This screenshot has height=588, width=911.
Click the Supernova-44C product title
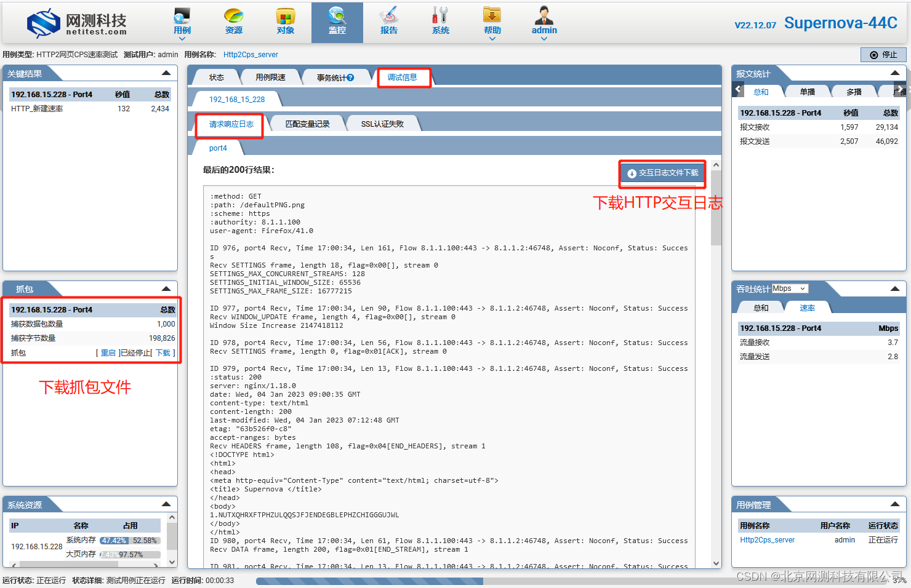pos(840,23)
